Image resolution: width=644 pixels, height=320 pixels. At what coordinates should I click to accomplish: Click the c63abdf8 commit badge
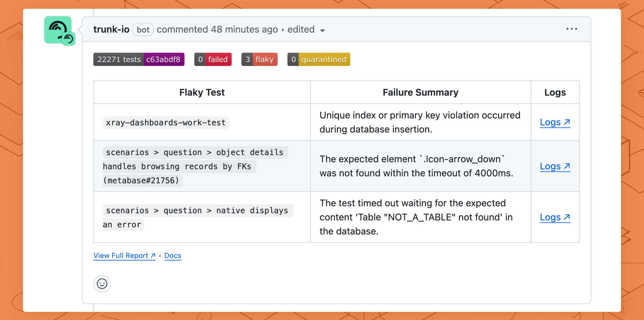[164, 59]
